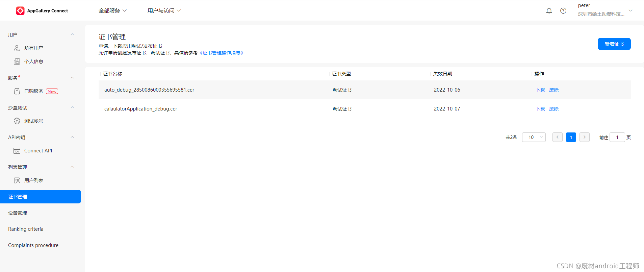644x272 pixels.
Task: Open the 证书管理操作指导 guide link
Action: [222, 53]
